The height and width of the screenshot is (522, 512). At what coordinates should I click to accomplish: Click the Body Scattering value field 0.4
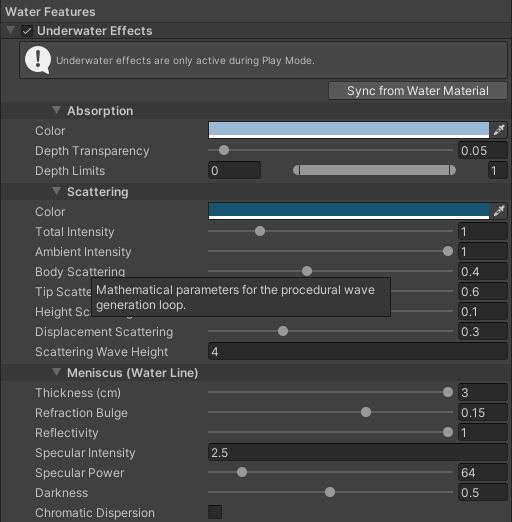pos(483,271)
